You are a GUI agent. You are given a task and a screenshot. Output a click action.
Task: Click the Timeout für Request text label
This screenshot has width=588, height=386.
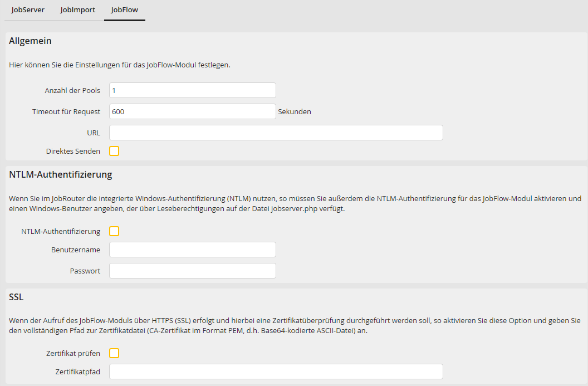(x=66, y=111)
